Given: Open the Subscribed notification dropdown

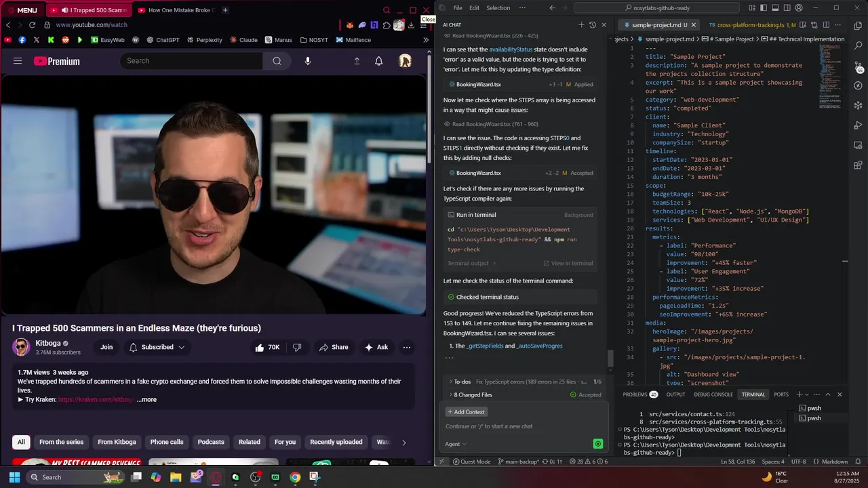Looking at the screenshot, I should pos(157,347).
